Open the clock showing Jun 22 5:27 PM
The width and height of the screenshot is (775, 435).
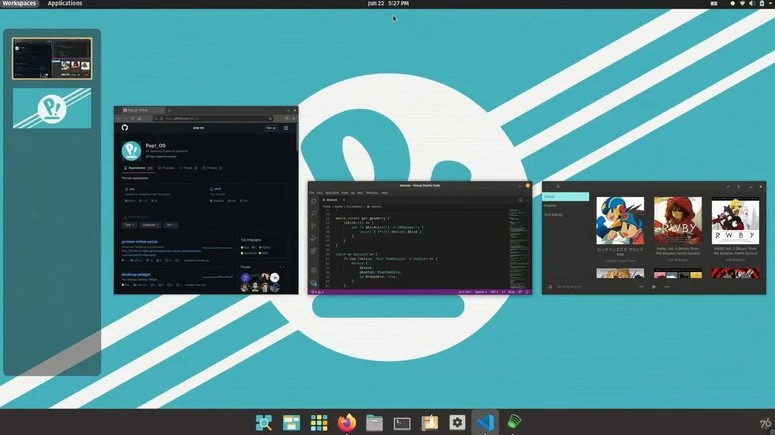point(388,4)
